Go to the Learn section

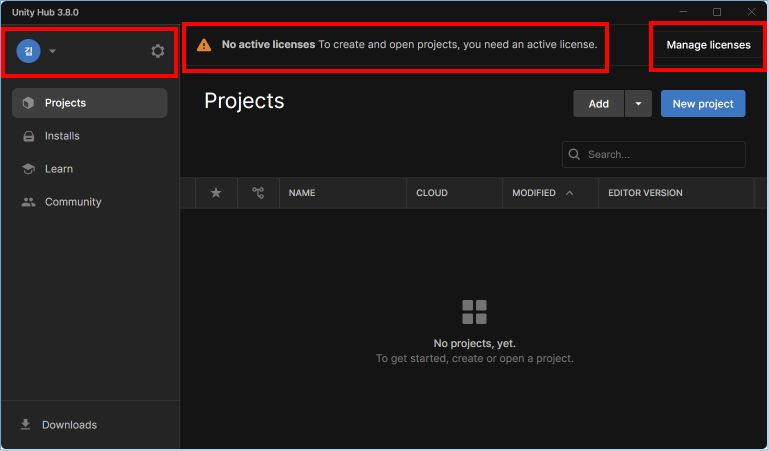[x=90, y=169]
